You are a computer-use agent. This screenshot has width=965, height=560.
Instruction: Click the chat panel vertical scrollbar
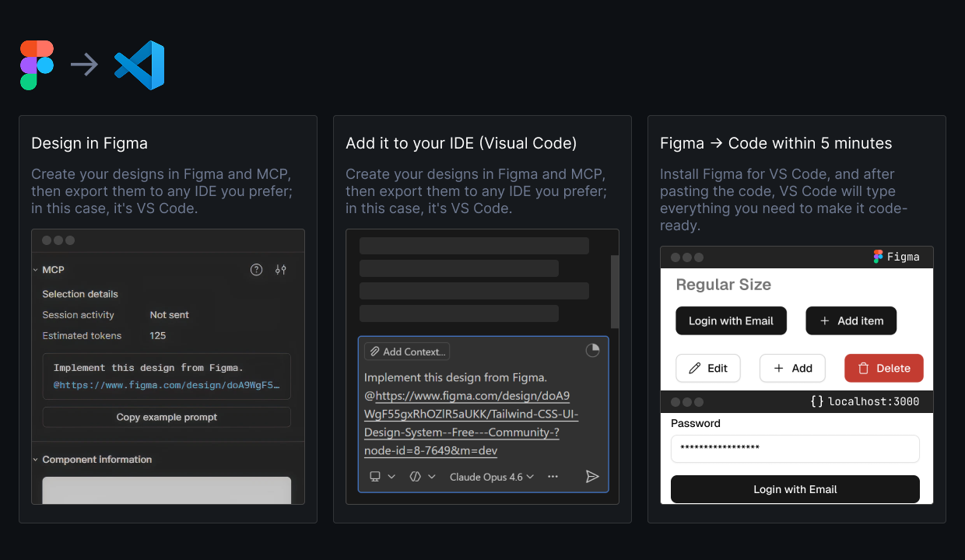pos(615,292)
